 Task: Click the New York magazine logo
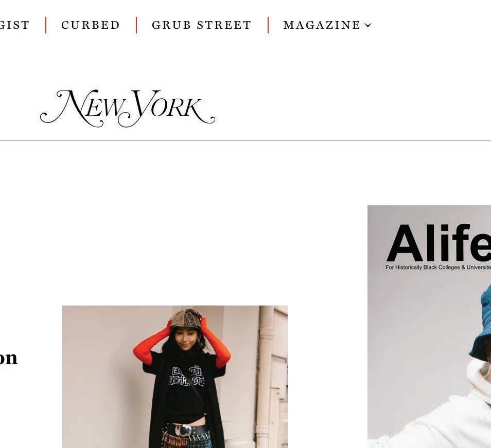tap(128, 108)
